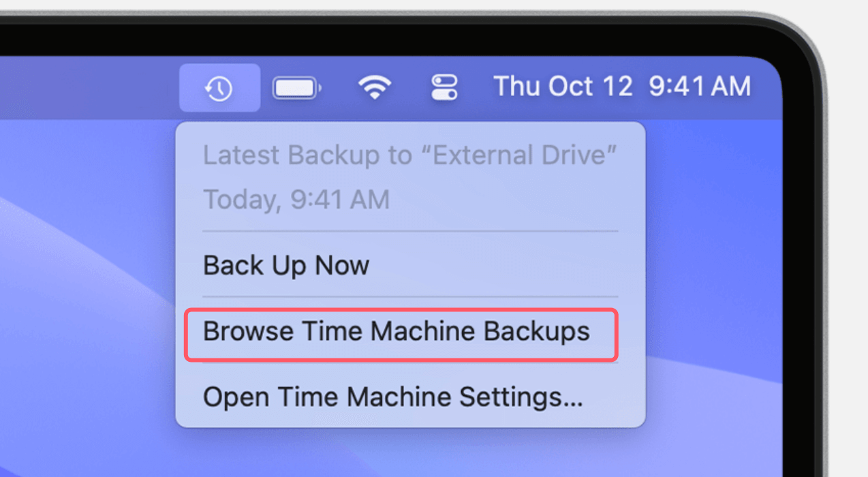Open settings via Open Time Machine Settings item
868x477 pixels.
click(392, 397)
